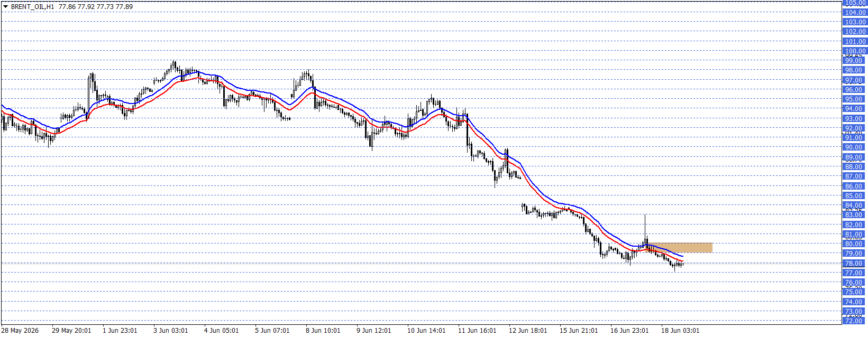Screen dimensions: 868x337
Task: Click the 9 Jun 12:01 time label
Action: coord(374,331)
